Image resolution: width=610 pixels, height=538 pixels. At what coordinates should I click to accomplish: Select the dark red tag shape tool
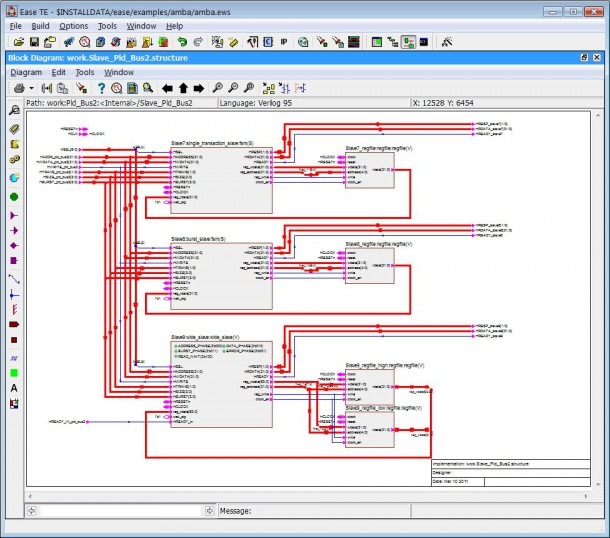(x=14, y=324)
